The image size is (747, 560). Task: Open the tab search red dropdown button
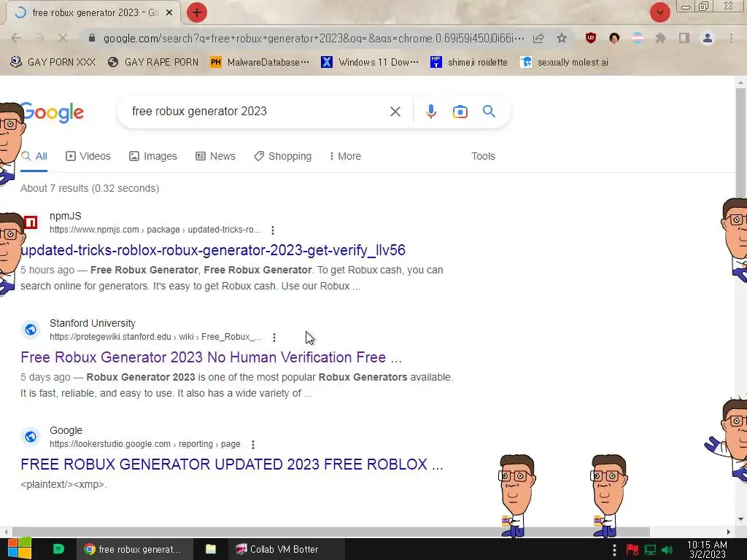659,12
